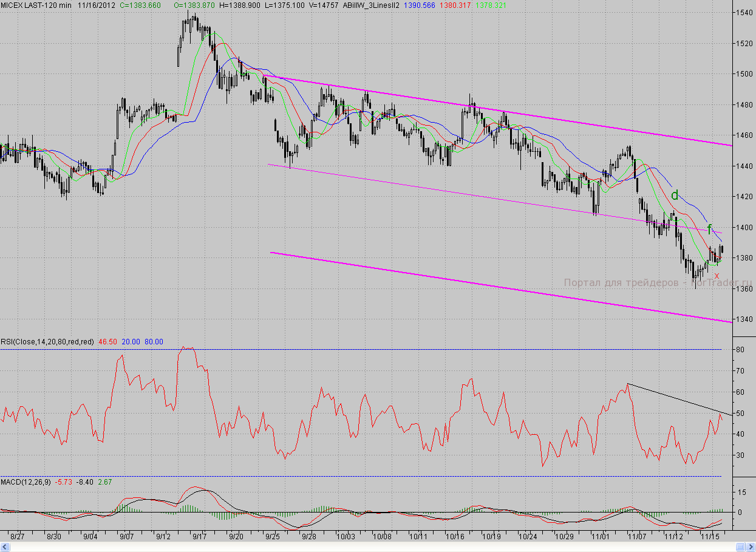Select the 10/24 date on time axis
This screenshot has height=552, width=756.
tap(528, 537)
